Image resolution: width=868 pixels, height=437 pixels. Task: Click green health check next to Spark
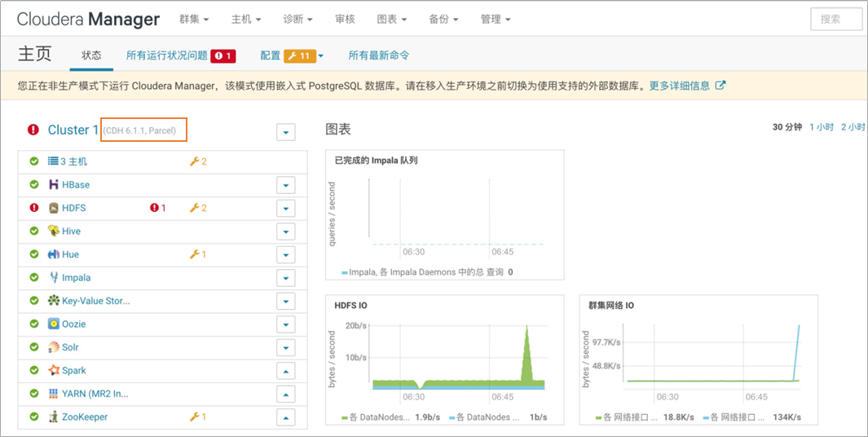(x=34, y=370)
